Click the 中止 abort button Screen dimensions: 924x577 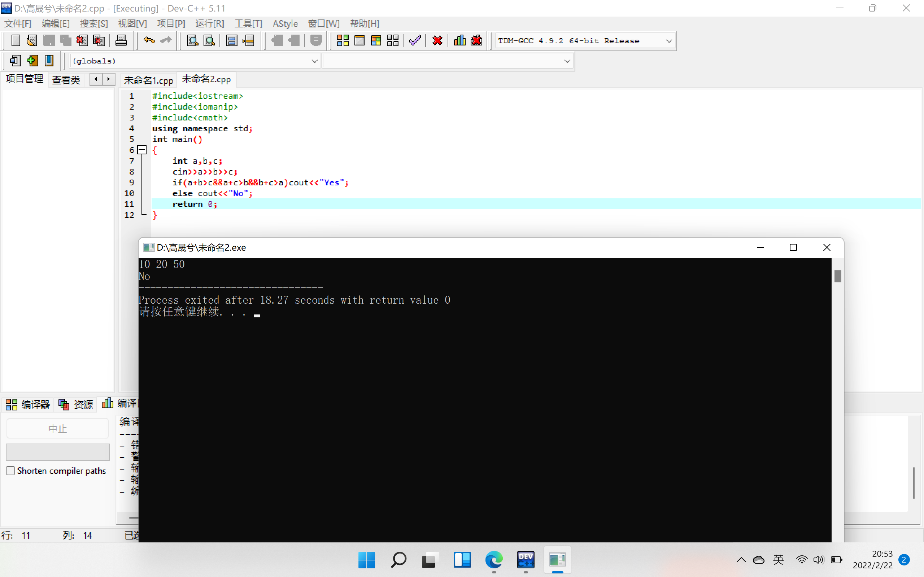(x=58, y=428)
